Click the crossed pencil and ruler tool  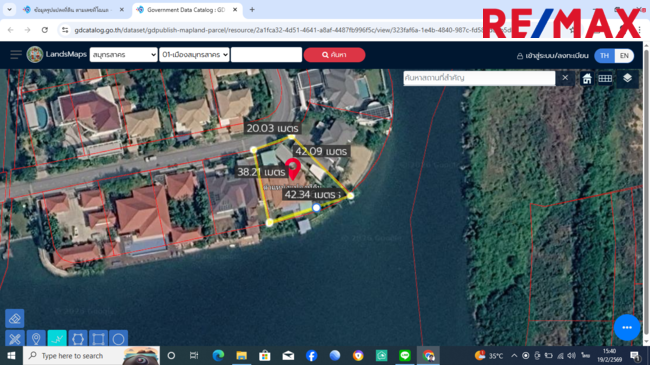15,339
